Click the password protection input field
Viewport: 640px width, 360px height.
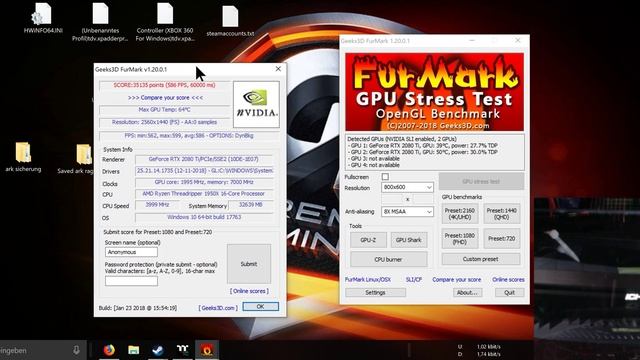click(x=131, y=281)
